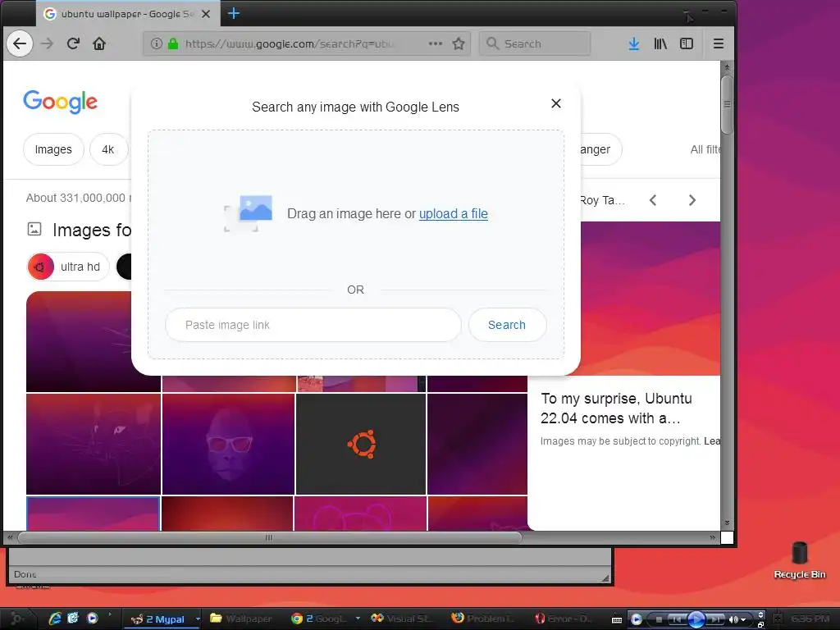Open the taskbar media player volume control
The height and width of the screenshot is (630, 840).
pyautogui.click(x=737, y=620)
